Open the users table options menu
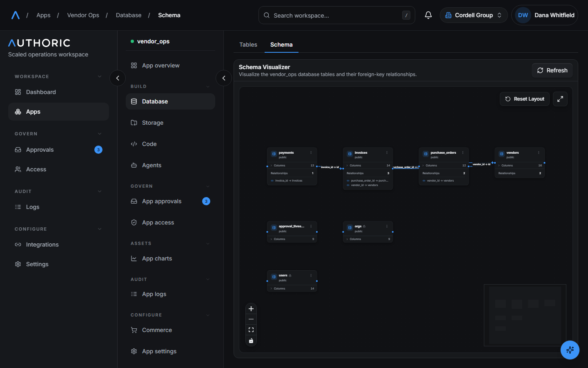This screenshot has height=368, width=588. tap(311, 275)
